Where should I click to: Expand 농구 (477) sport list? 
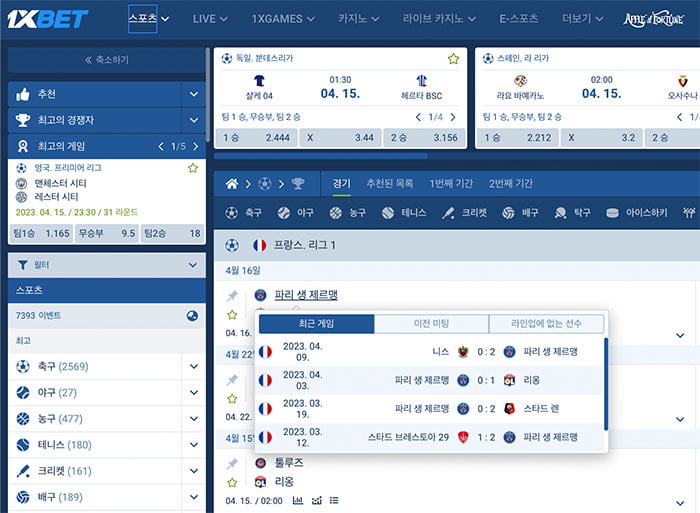194,419
